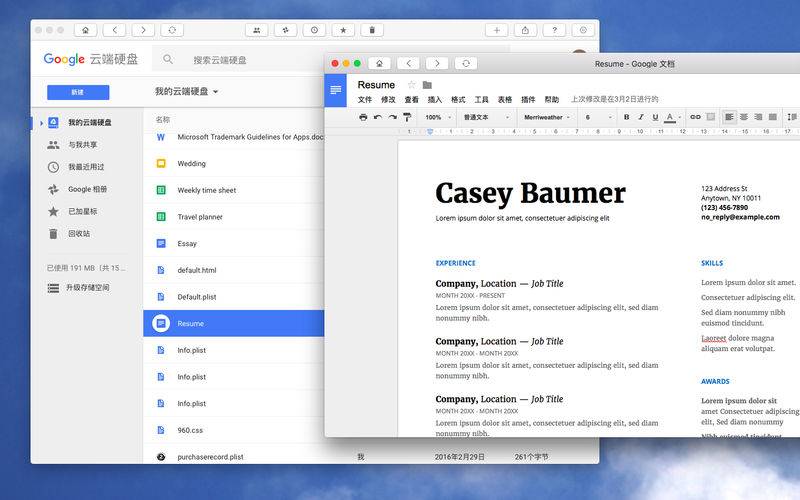The width and height of the screenshot is (800, 500).
Task: Select the Travel planner file
Action: pyautogui.click(x=234, y=217)
